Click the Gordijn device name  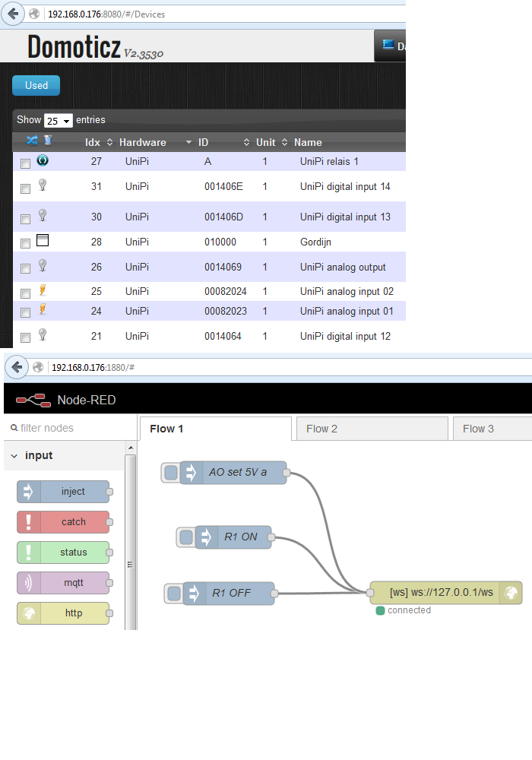click(x=315, y=242)
